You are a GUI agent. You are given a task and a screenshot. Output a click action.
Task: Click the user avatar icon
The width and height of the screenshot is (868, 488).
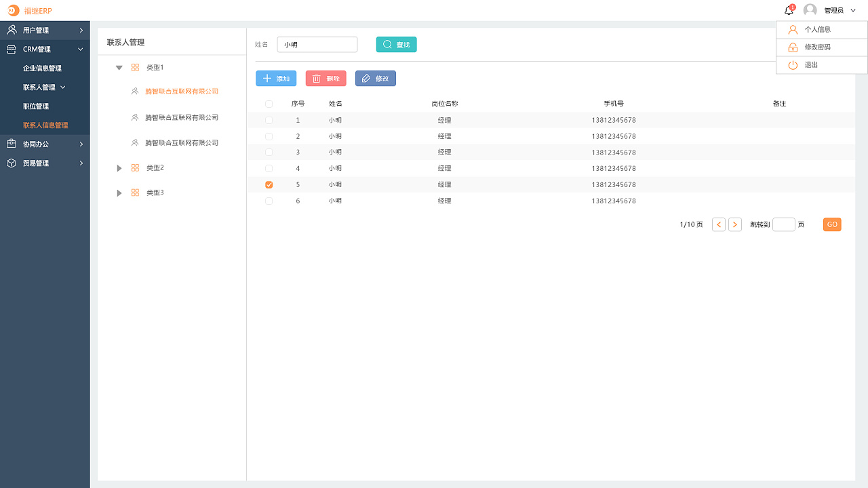810,10
